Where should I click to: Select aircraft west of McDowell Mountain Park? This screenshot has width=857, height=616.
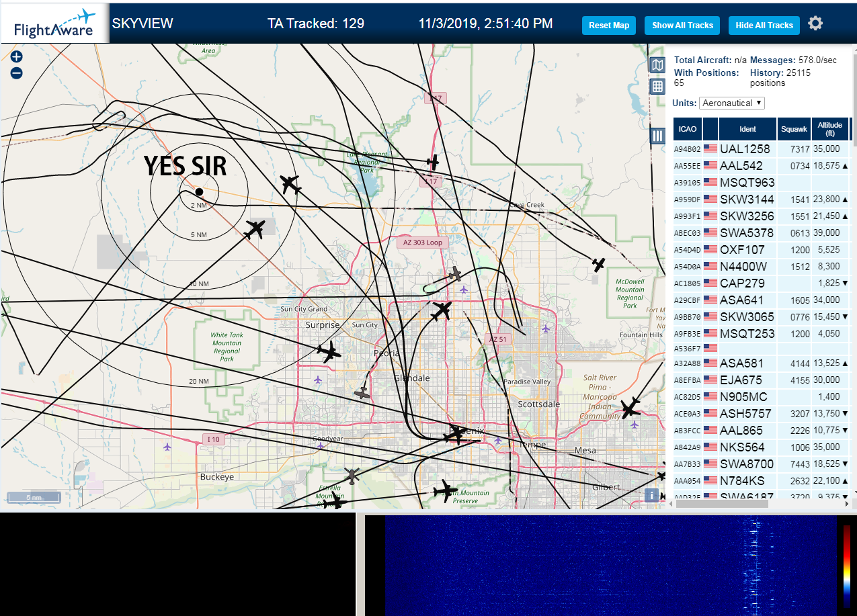[x=599, y=265]
